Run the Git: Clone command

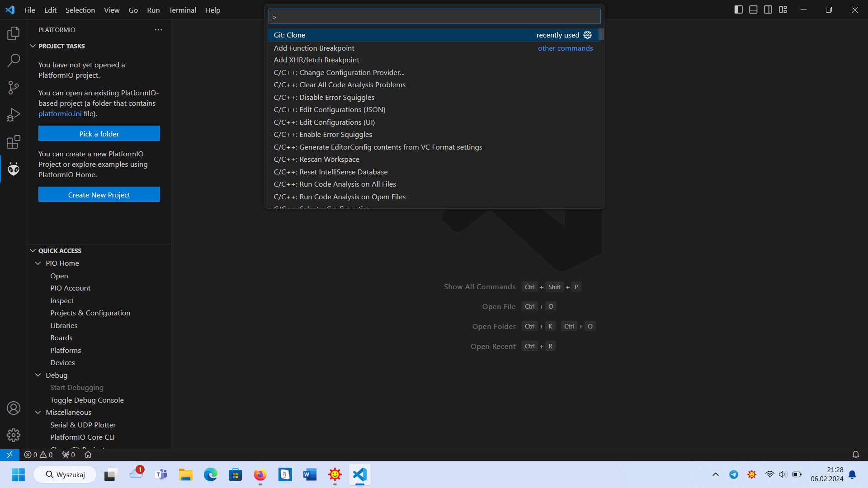pos(433,35)
